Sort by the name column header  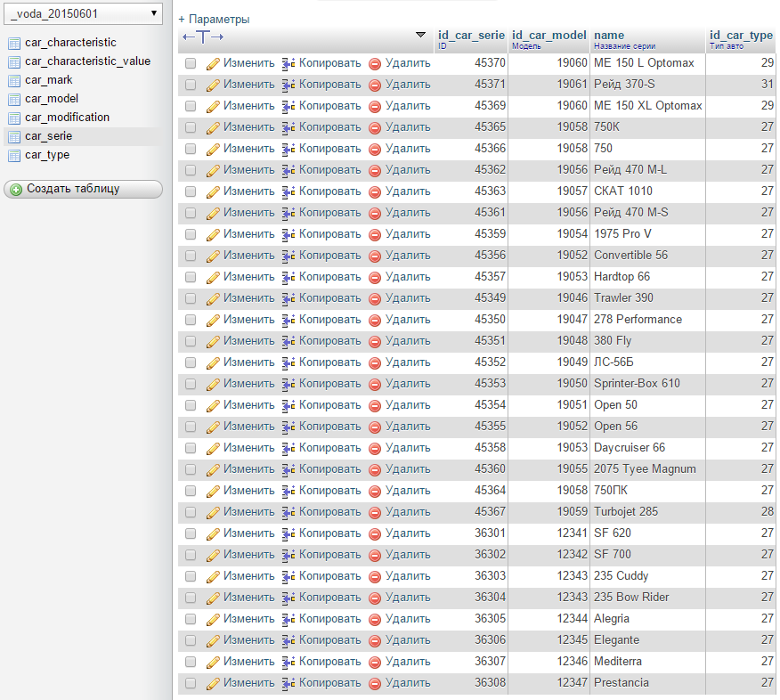(x=609, y=35)
